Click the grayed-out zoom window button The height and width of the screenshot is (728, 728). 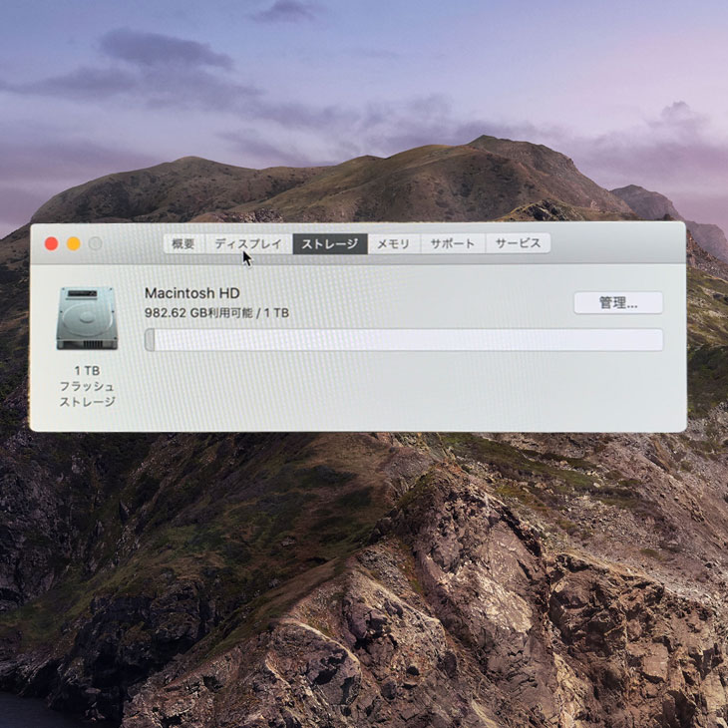(x=96, y=243)
